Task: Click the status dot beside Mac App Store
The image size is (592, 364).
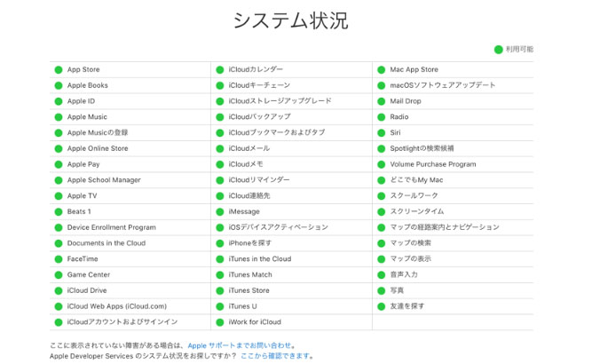Action: tap(382, 69)
